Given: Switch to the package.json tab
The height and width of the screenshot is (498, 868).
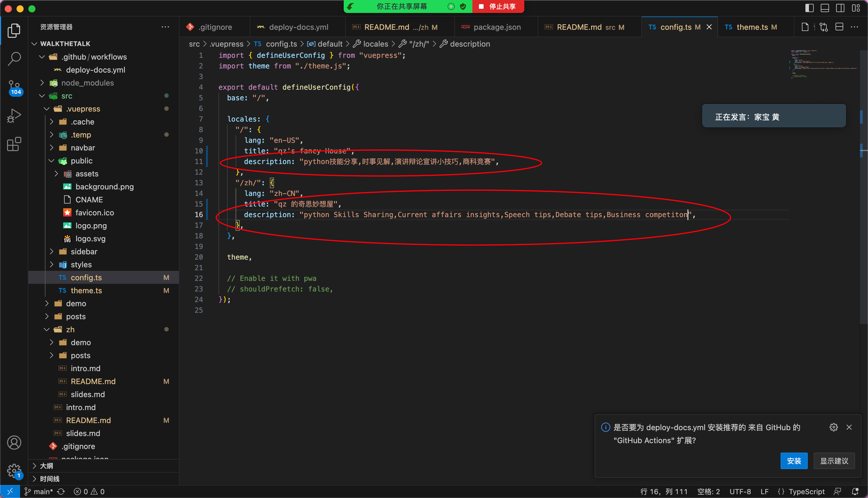Looking at the screenshot, I should (496, 27).
